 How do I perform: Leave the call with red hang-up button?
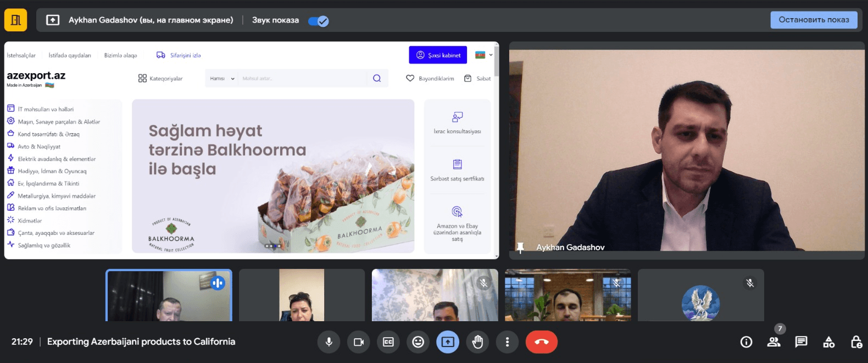point(541,342)
